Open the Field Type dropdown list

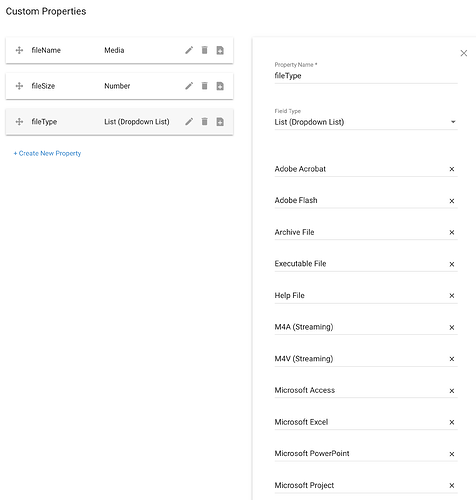point(366,122)
